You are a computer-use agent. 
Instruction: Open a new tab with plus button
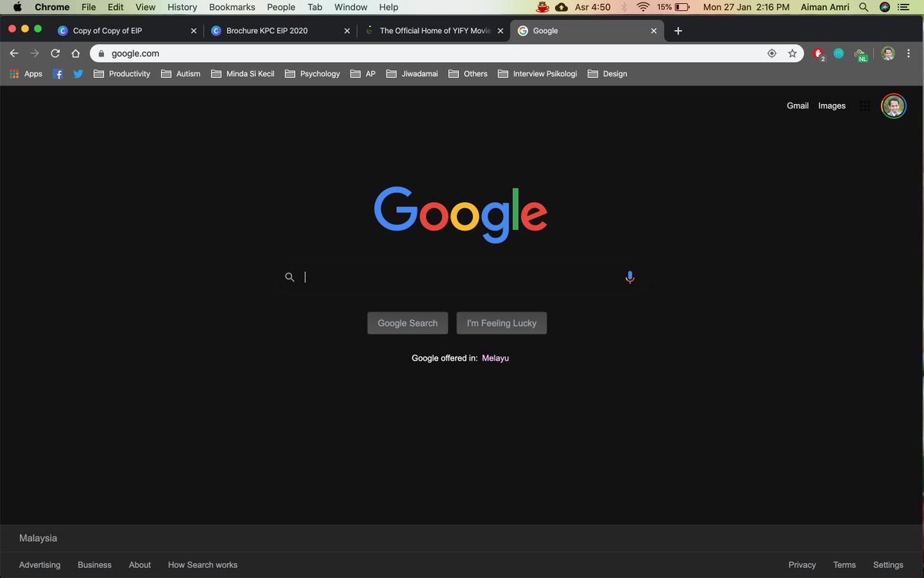678,31
